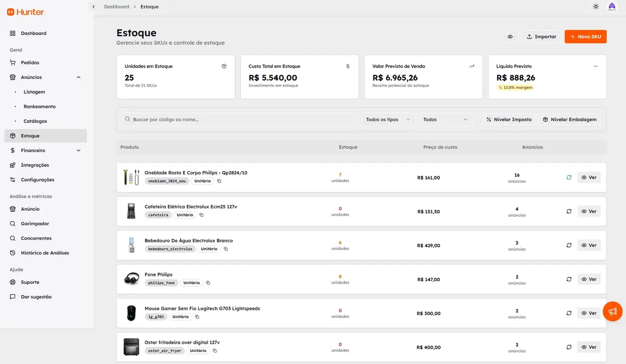The image size is (626, 364).
Task: Click the Importar button
Action: coord(541,37)
